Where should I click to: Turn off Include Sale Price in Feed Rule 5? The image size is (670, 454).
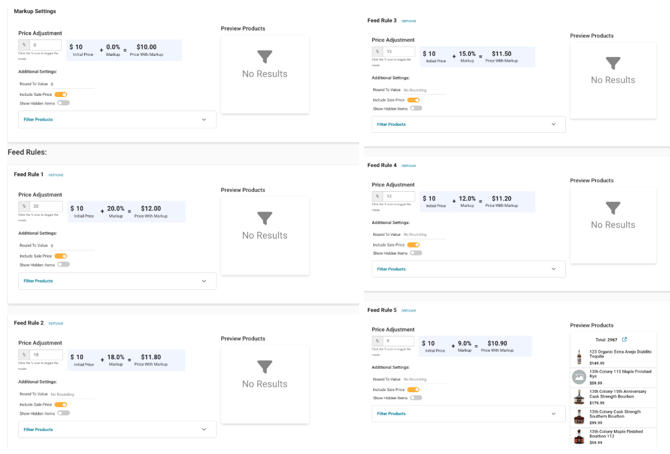click(413, 389)
